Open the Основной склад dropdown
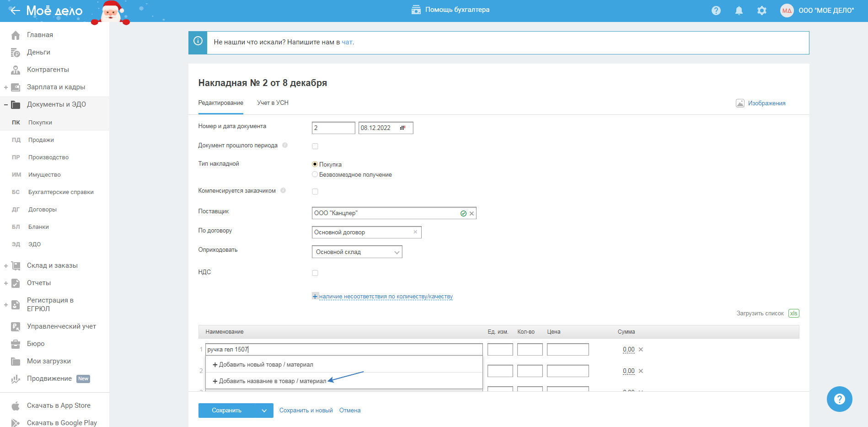 [x=357, y=252]
